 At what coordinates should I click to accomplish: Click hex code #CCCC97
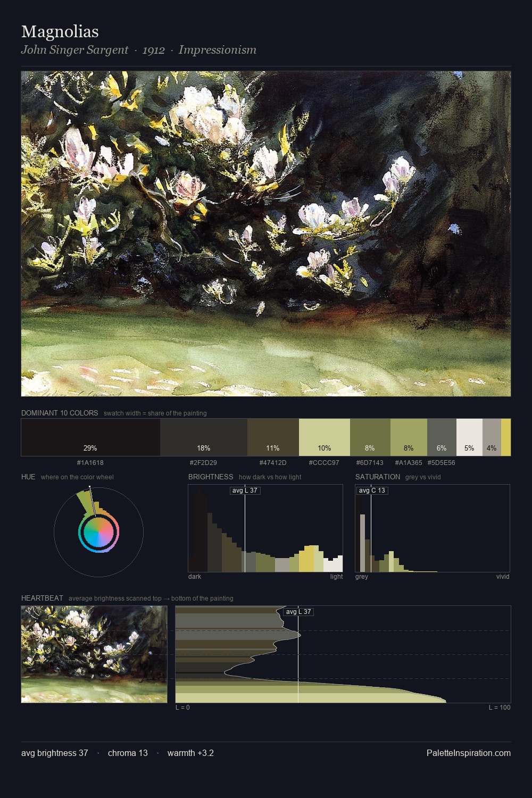[x=324, y=463]
